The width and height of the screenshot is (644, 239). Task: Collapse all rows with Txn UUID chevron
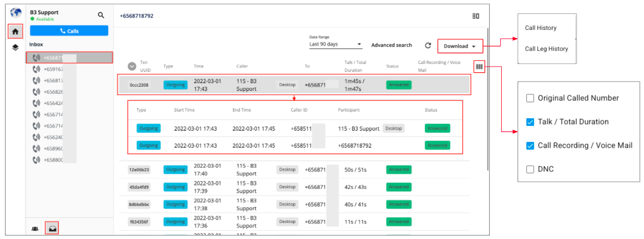pos(132,66)
